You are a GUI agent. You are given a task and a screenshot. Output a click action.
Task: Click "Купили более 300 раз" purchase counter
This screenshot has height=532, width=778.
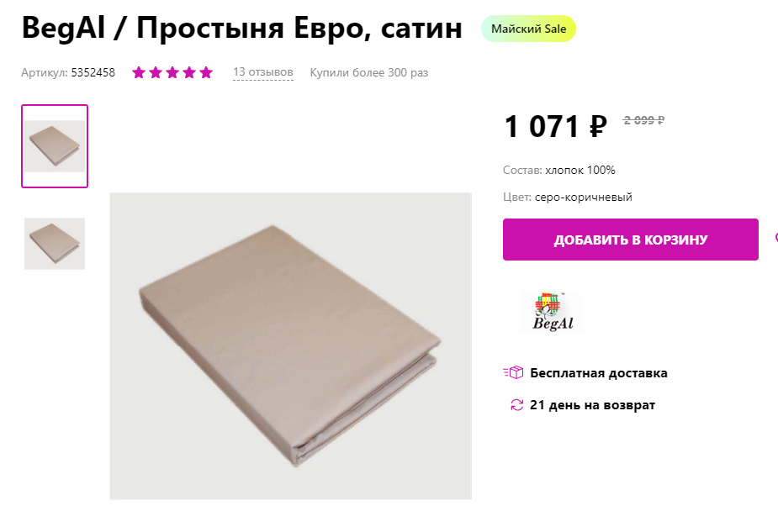[368, 72]
